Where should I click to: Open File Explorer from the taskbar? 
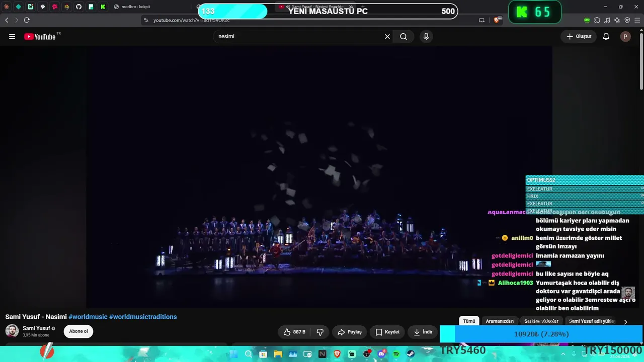tap(278, 354)
